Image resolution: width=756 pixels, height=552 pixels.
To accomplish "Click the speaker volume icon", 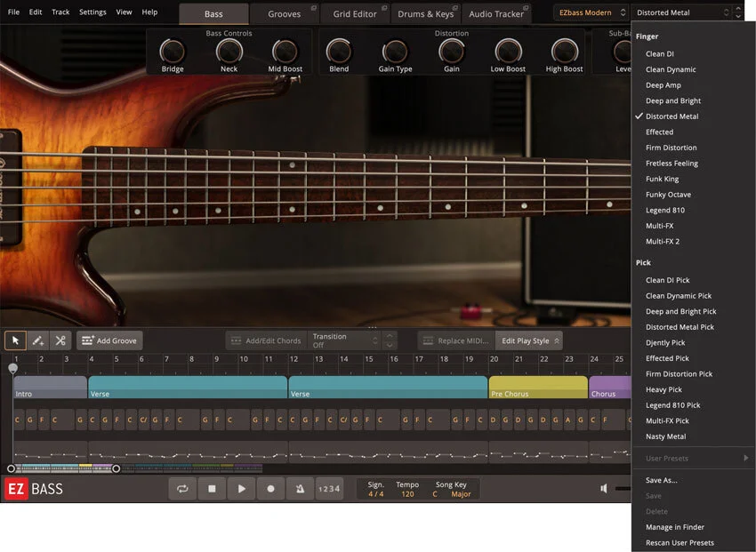I will 604,488.
